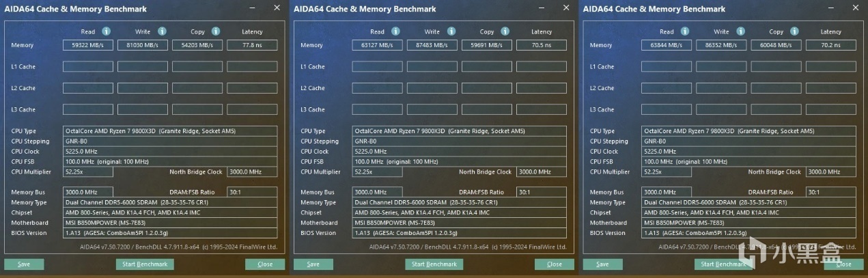This screenshot has width=868, height=278.
Task: Click L3 Cache read field, right window
Action: coord(667,109)
